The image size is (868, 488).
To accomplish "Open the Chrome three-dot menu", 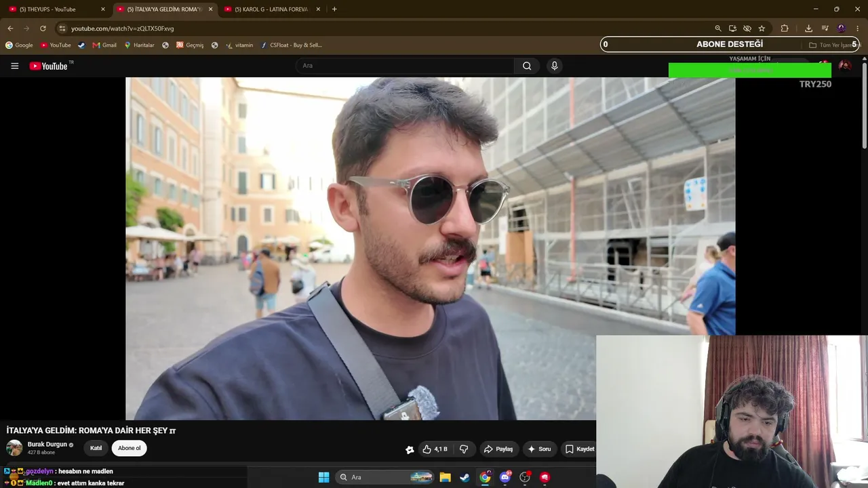I will (x=857, y=28).
